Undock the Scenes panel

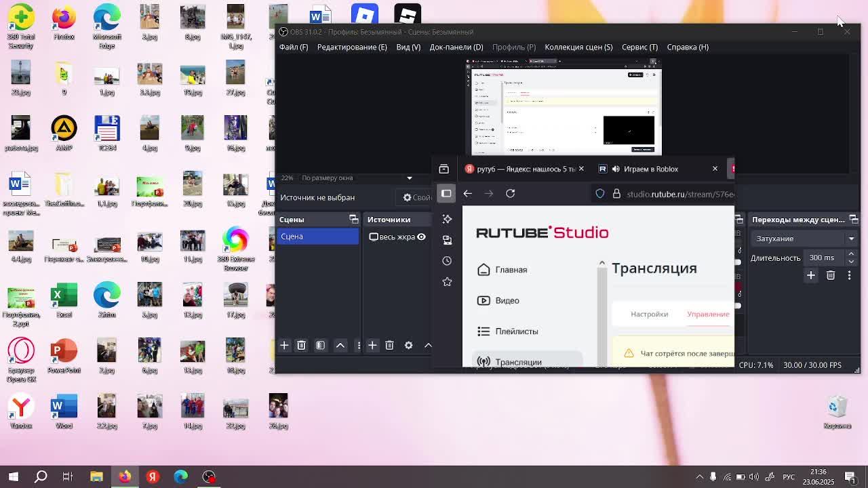tap(353, 220)
